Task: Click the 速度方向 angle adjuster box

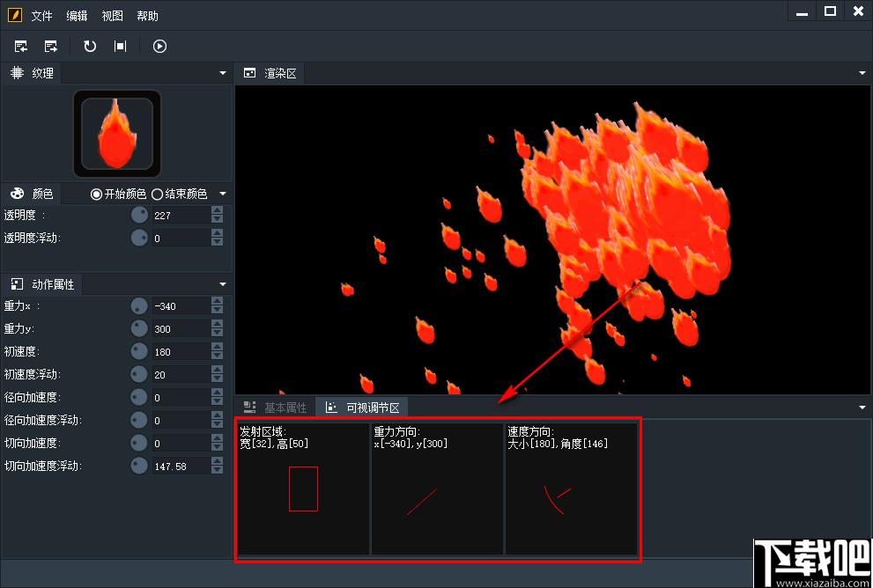Action: pos(571,489)
